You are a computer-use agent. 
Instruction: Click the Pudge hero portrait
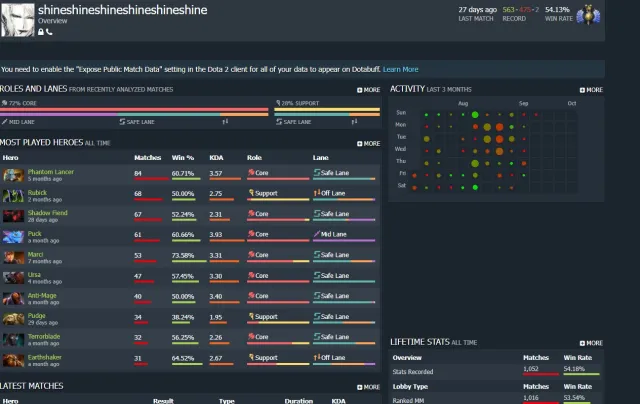pyautogui.click(x=13, y=319)
